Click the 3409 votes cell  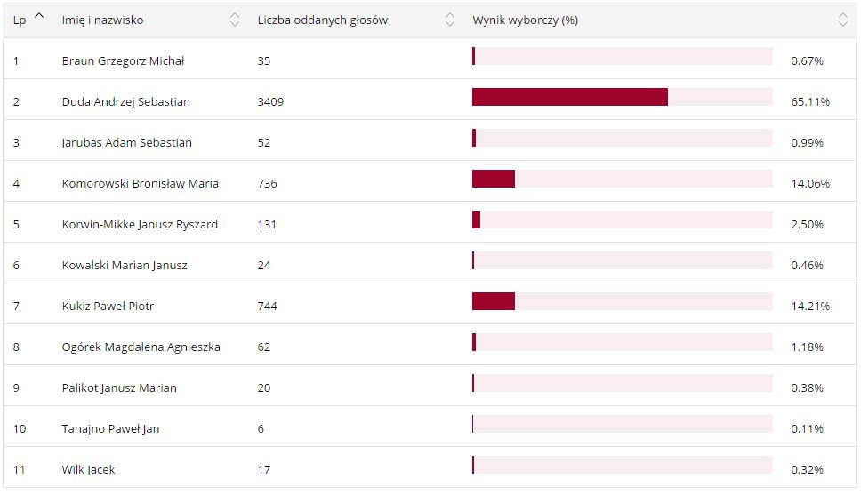tap(270, 101)
